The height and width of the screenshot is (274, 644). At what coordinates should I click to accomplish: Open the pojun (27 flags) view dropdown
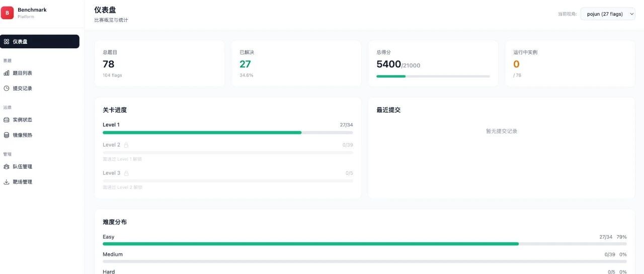(x=608, y=14)
